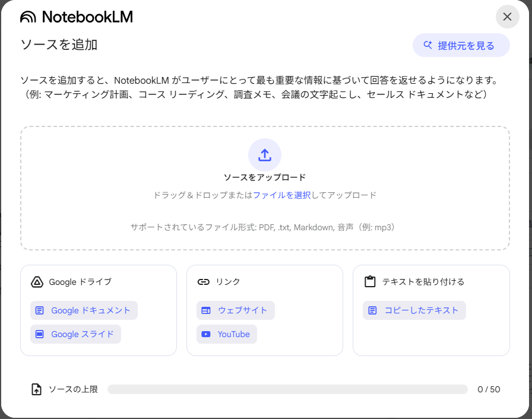
Task: Click the ソースの上限 progress bar
Action: [287, 389]
